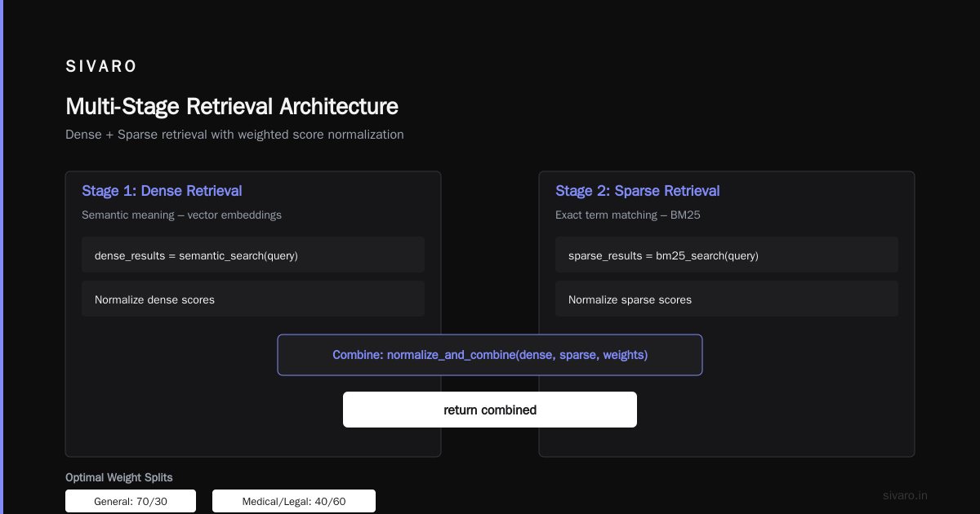Select the Combine normalize_and_combine box
This screenshot has width=980, height=514.
click(490, 355)
